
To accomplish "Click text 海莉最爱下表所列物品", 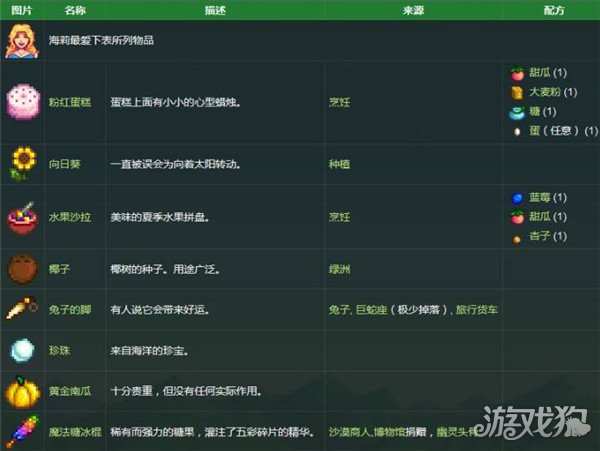I will point(101,40).
